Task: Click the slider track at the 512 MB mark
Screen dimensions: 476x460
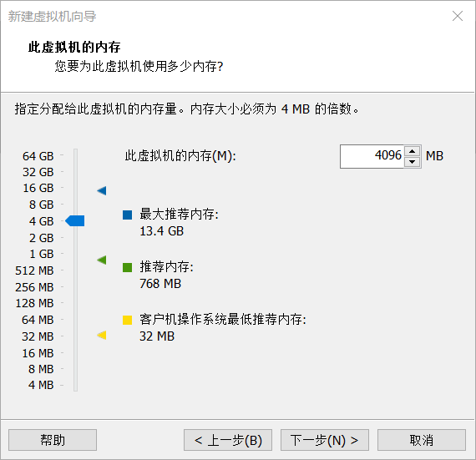Action: (76, 270)
